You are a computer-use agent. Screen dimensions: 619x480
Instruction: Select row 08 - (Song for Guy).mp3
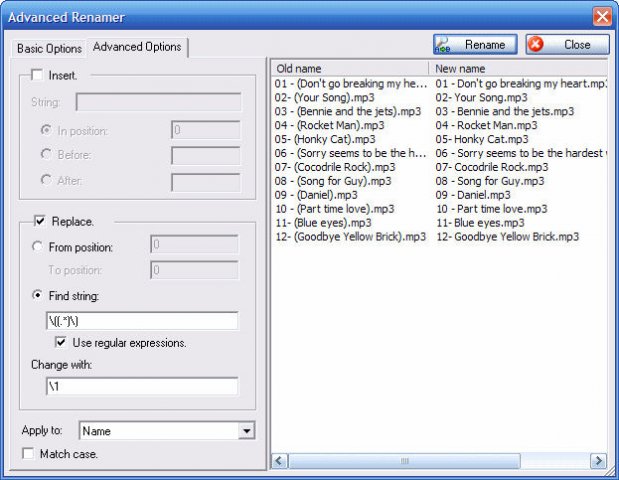point(333,181)
